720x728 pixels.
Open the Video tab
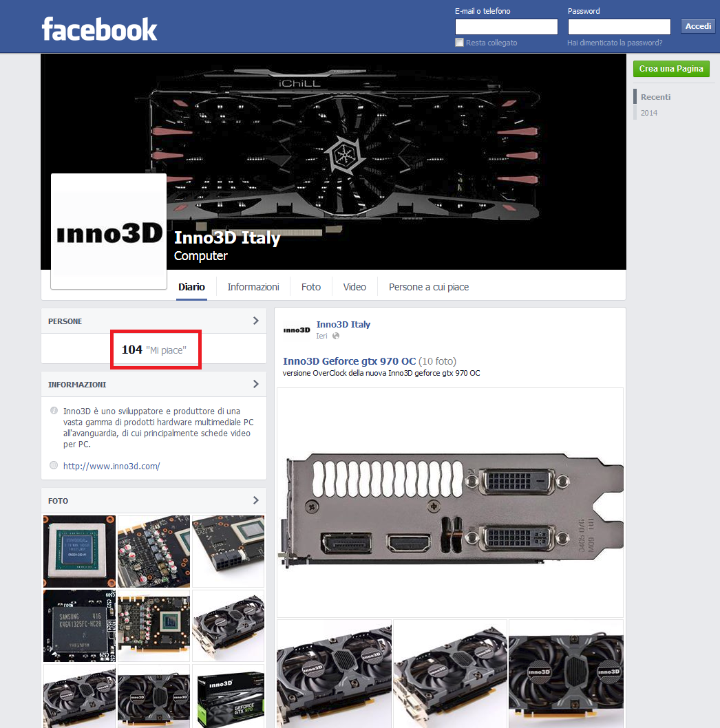coord(354,287)
